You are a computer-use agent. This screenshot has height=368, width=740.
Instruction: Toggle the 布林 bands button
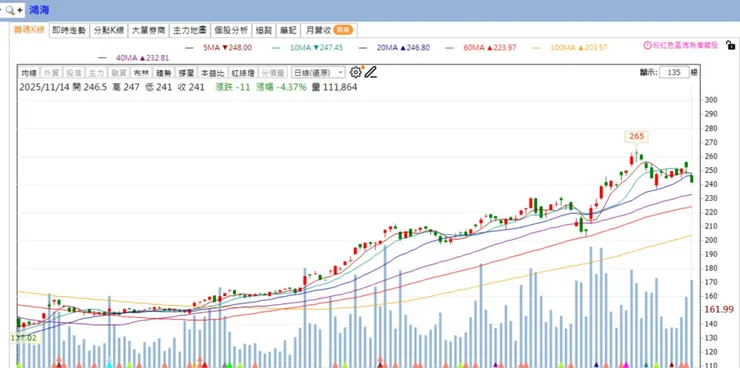tap(141, 73)
